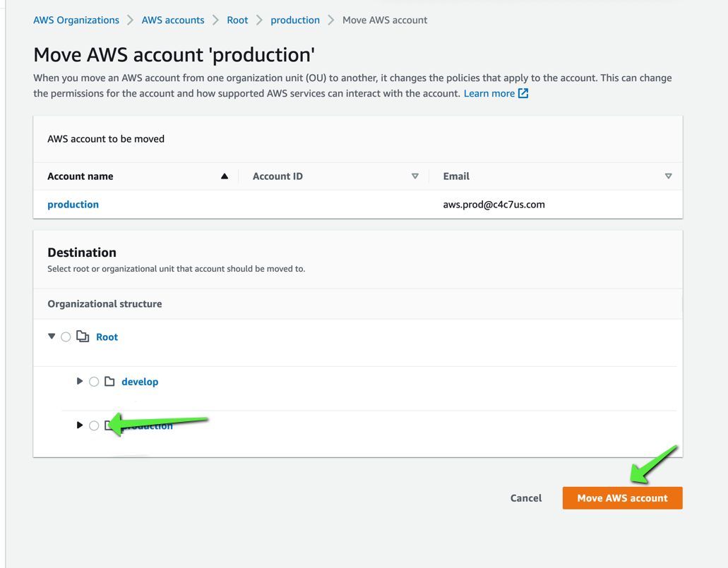728x568 pixels.
Task: Sort the Email column
Action: coord(668,176)
